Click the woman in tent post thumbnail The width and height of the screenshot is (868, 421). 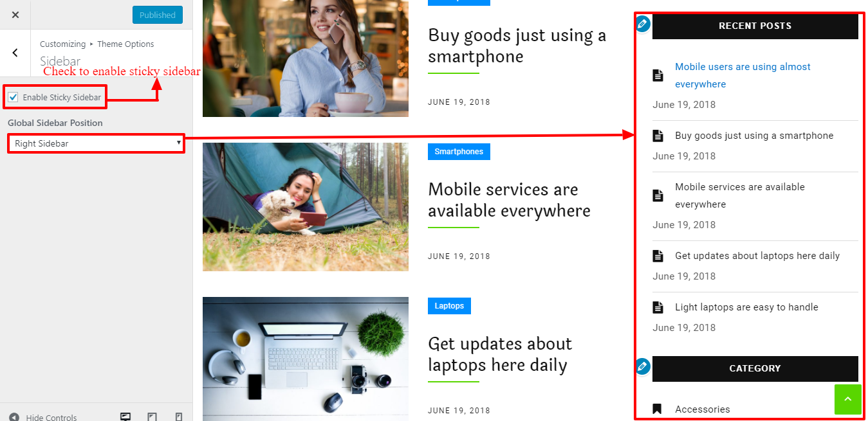[306, 207]
